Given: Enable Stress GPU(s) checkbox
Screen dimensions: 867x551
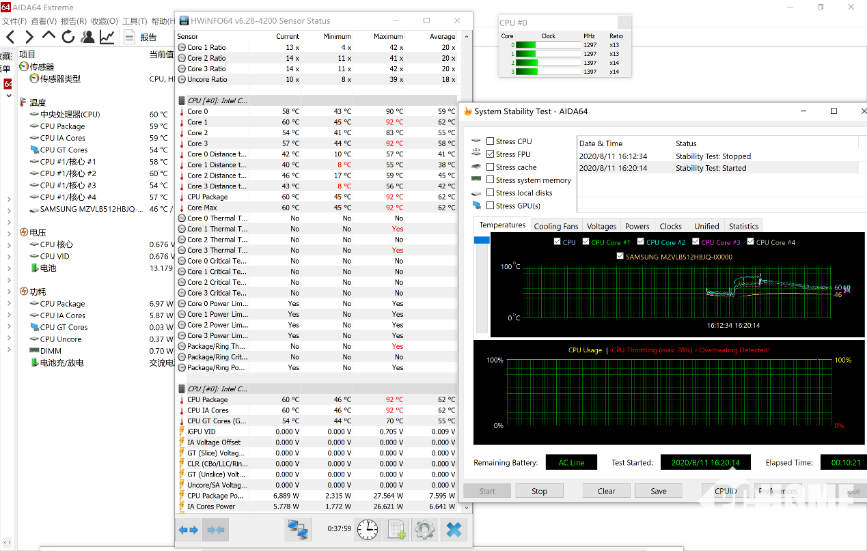Looking at the screenshot, I should [490, 206].
